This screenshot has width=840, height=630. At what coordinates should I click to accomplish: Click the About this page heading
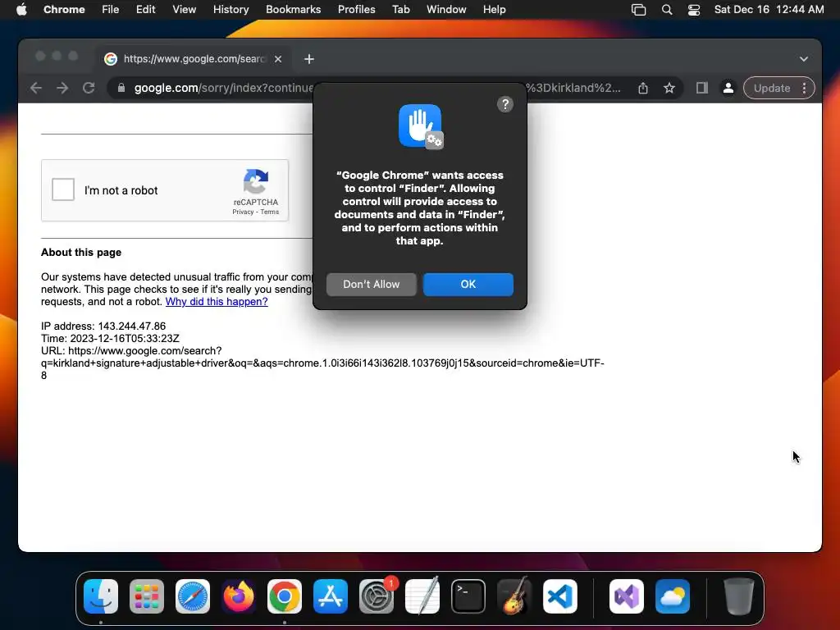click(x=81, y=253)
